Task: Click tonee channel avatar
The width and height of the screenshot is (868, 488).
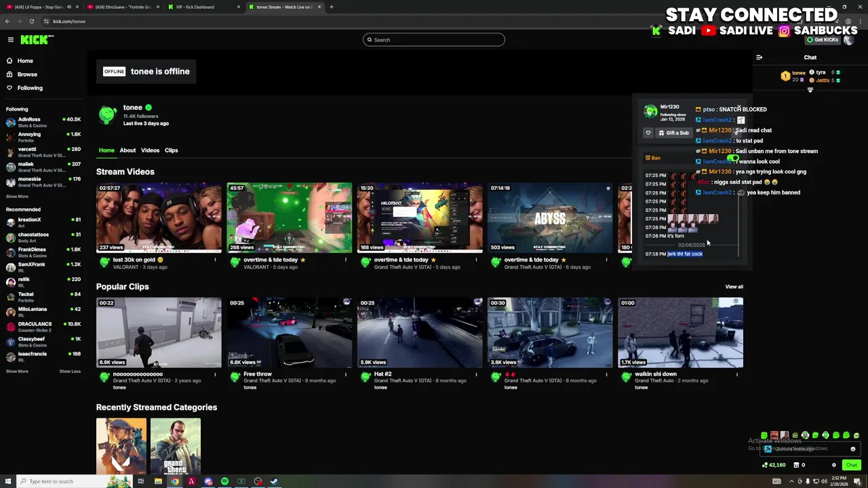Action: (x=107, y=115)
